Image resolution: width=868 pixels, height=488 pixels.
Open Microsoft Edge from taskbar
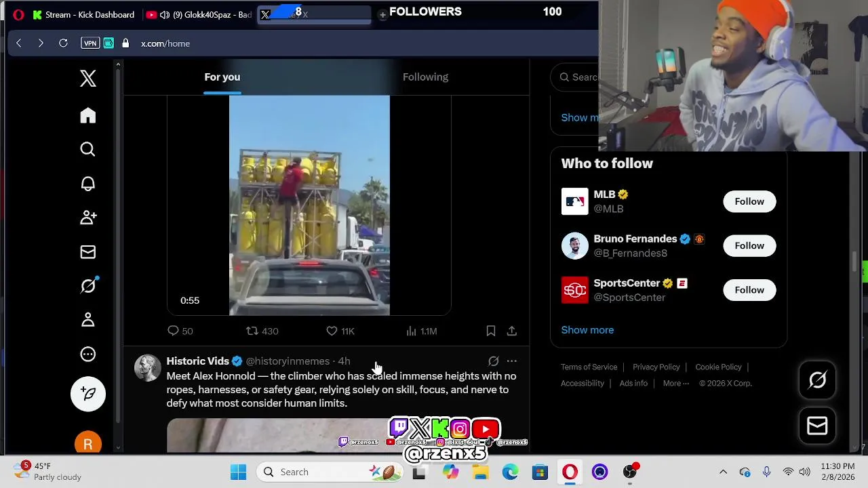[510, 472]
